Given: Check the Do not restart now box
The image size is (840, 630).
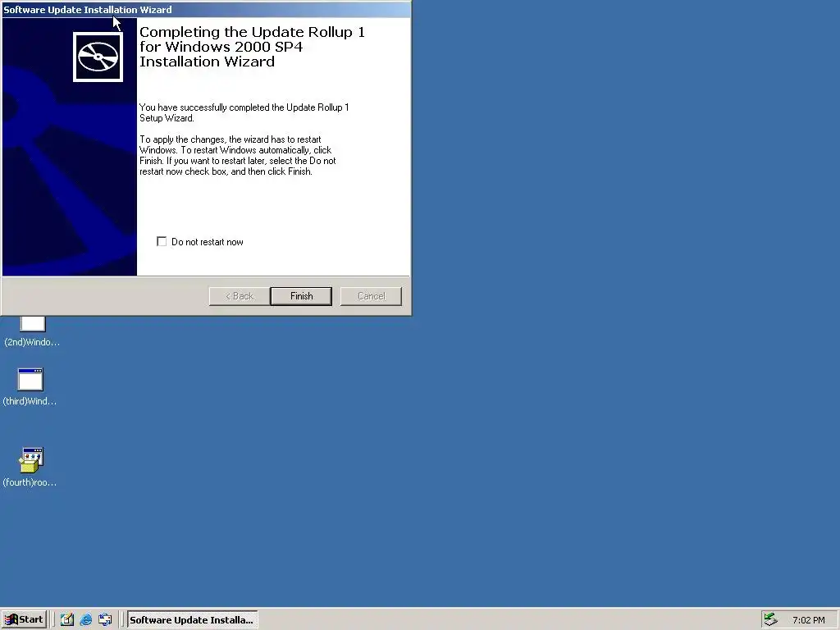Looking at the screenshot, I should click(162, 242).
